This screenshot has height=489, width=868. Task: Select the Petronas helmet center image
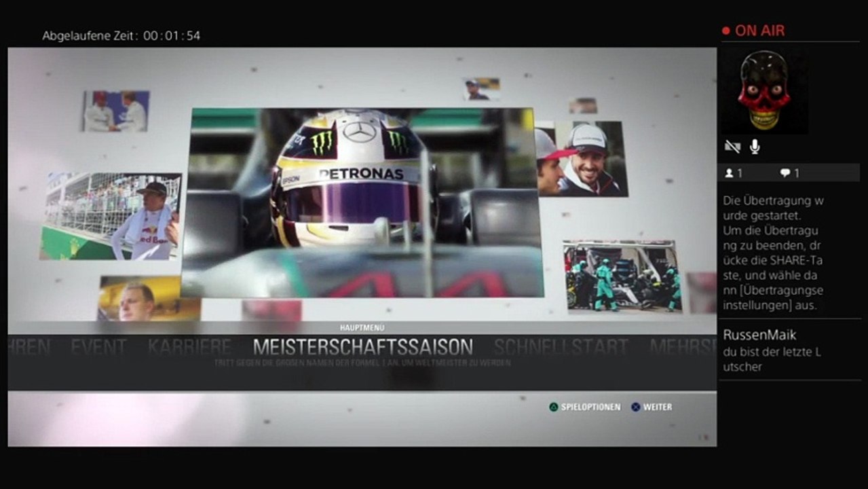[363, 202]
